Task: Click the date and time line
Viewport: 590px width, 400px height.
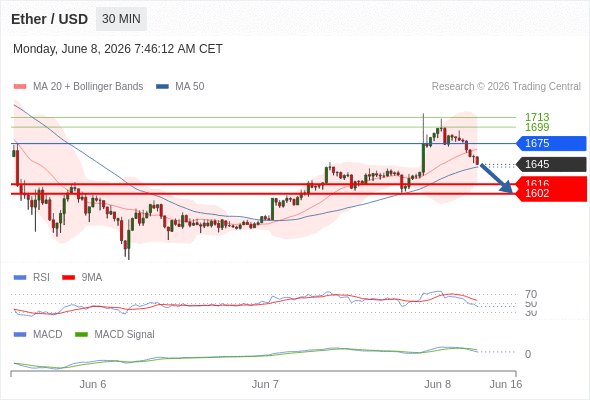Action: pyautogui.click(x=118, y=49)
